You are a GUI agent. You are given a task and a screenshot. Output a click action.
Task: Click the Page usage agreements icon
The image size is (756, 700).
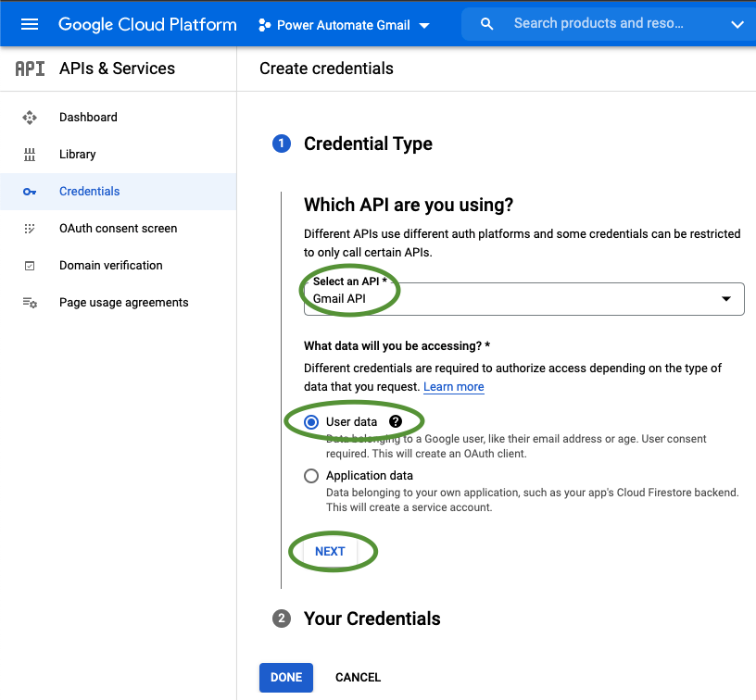30,302
